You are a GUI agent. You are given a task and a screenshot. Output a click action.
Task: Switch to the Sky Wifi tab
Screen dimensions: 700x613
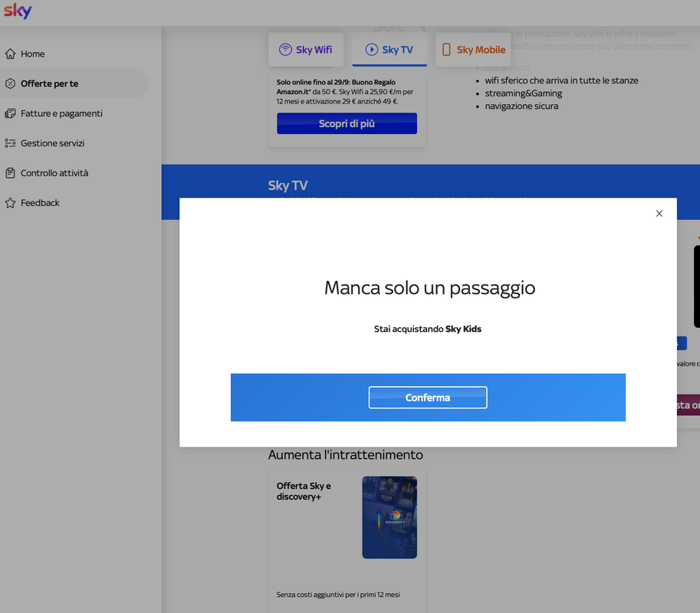coord(306,50)
